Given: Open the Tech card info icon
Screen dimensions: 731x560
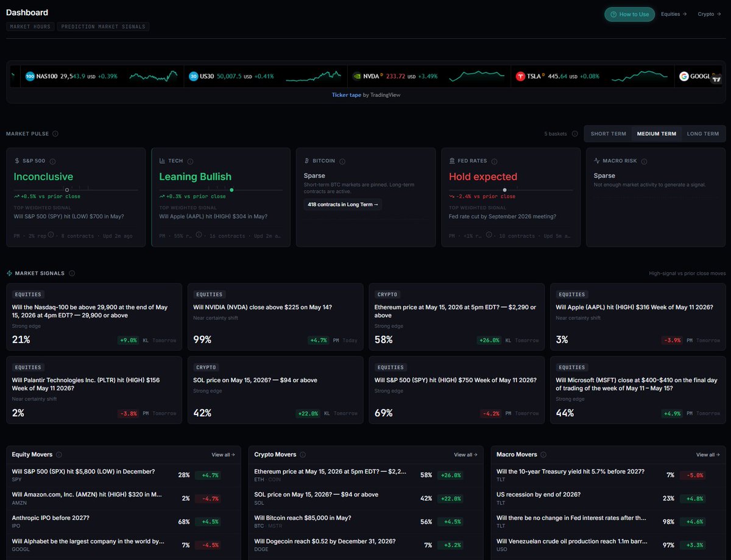Looking at the screenshot, I should click(x=190, y=161).
